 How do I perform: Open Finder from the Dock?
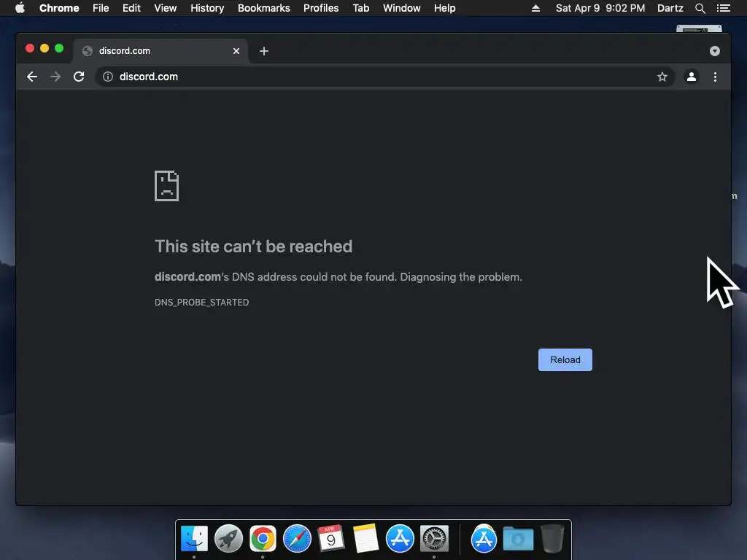tap(194, 539)
